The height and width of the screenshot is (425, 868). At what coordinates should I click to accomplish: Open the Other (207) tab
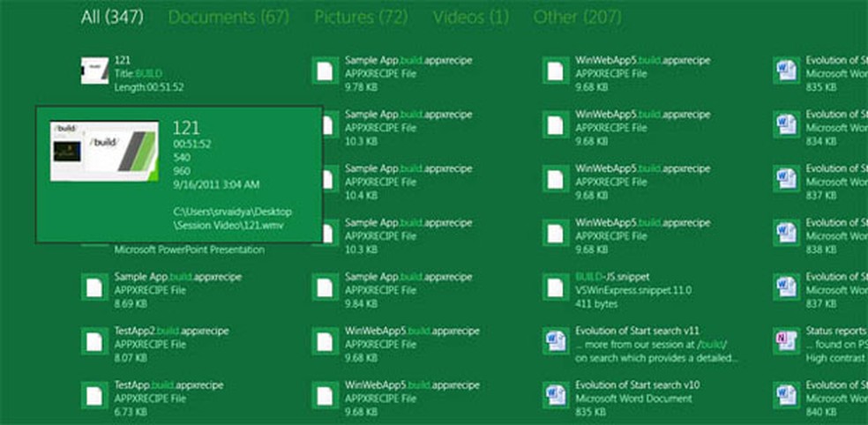(x=577, y=17)
